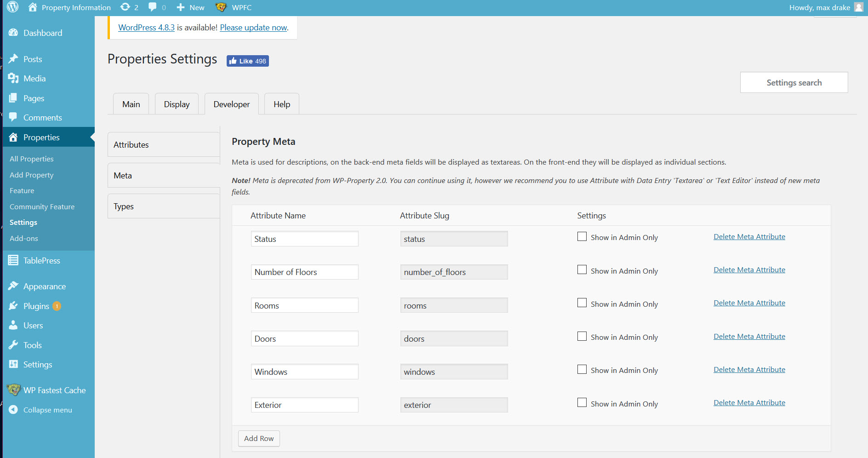
Task: Click the WPFC cheetah icon
Action: pos(221,7)
